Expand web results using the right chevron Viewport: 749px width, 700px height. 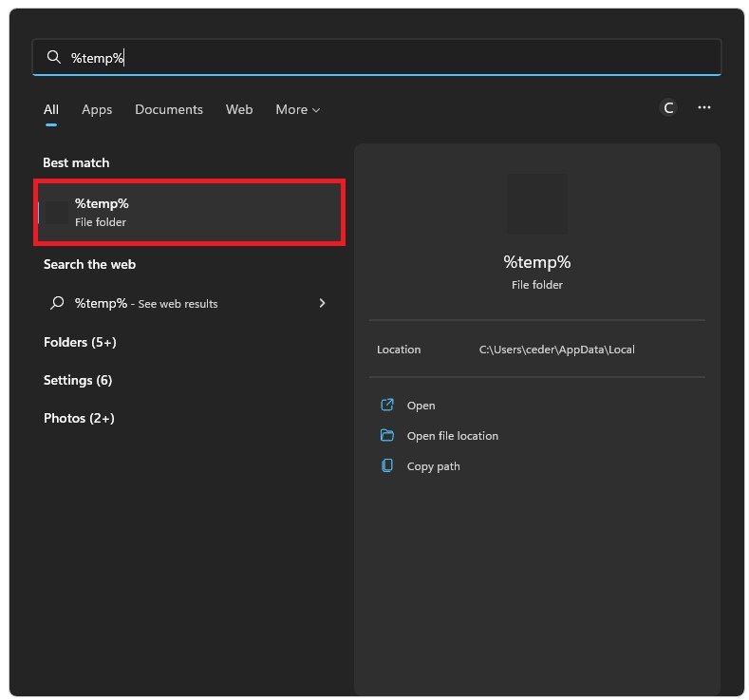coord(322,303)
